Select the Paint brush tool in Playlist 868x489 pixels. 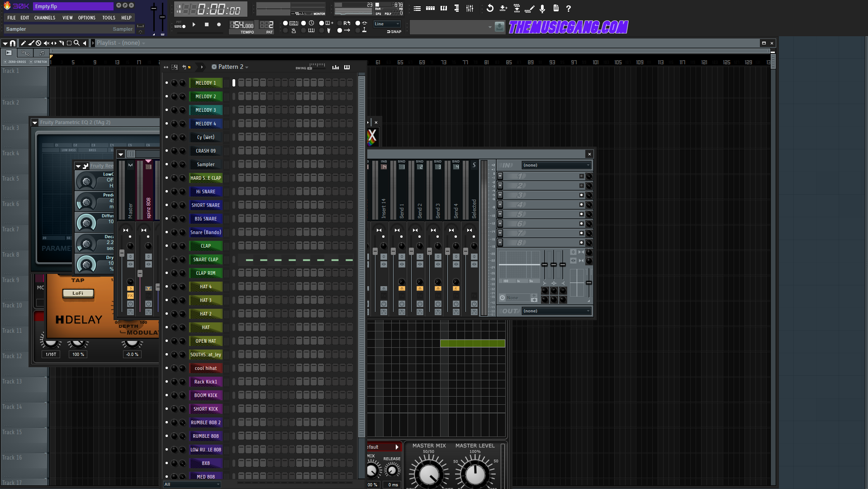(31, 43)
